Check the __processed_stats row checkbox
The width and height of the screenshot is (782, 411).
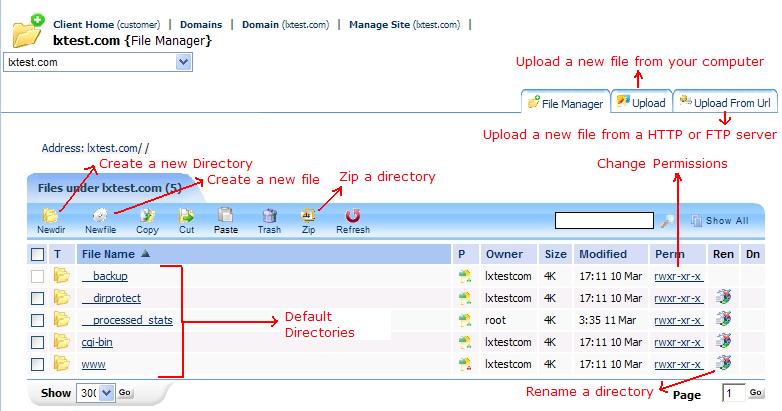point(37,320)
